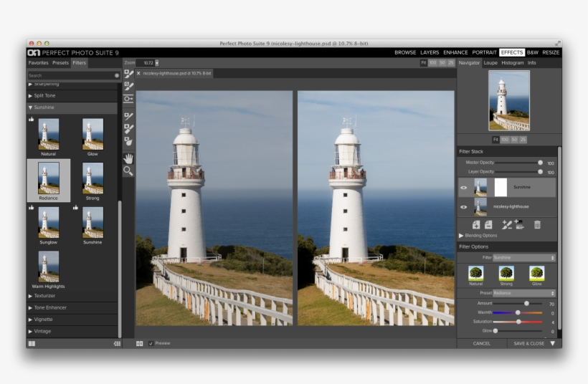Set toolbar zoom to Fit
Image resolution: width=588 pixels, height=384 pixels.
coord(423,63)
